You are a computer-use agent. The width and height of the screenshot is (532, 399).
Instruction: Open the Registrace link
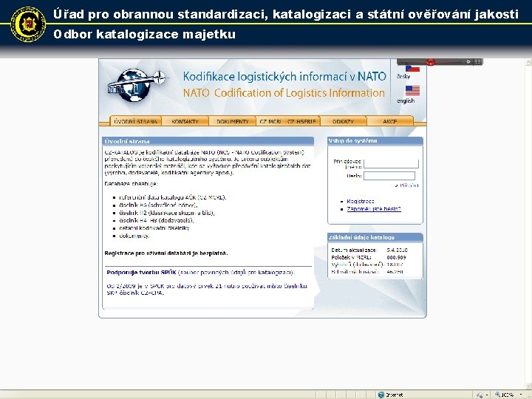[361, 201]
